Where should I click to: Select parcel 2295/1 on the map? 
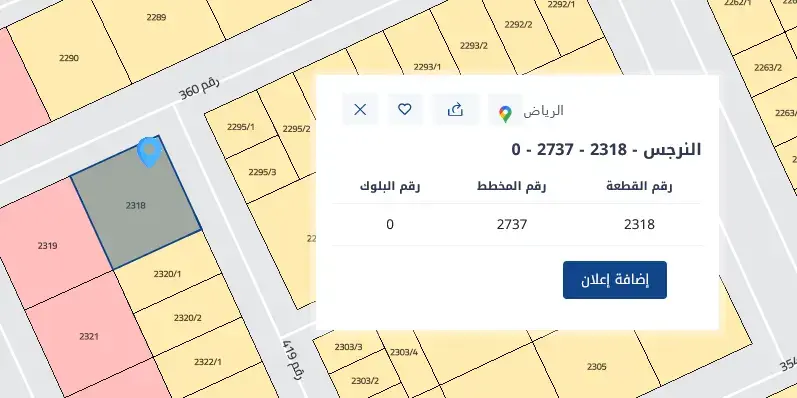(241, 127)
